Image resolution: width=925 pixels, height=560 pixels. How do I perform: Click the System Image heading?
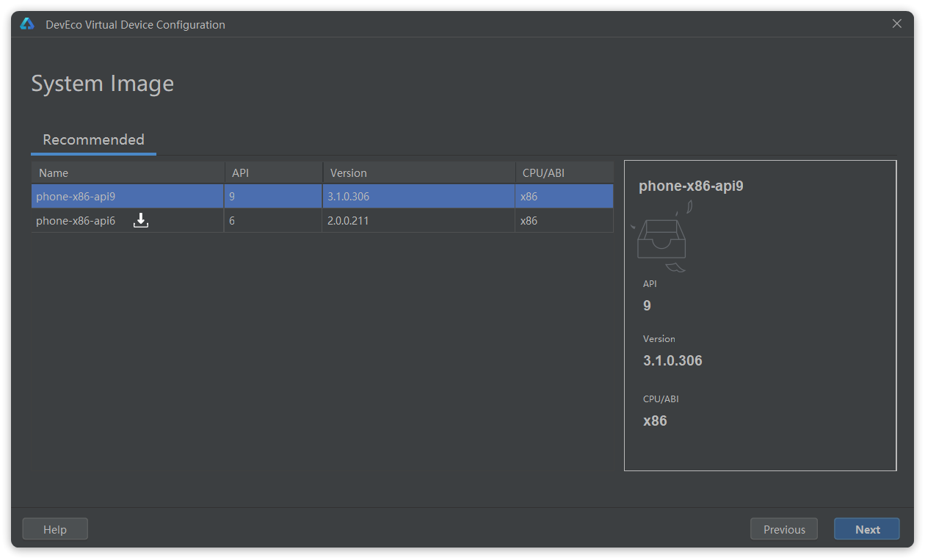pyautogui.click(x=103, y=84)
